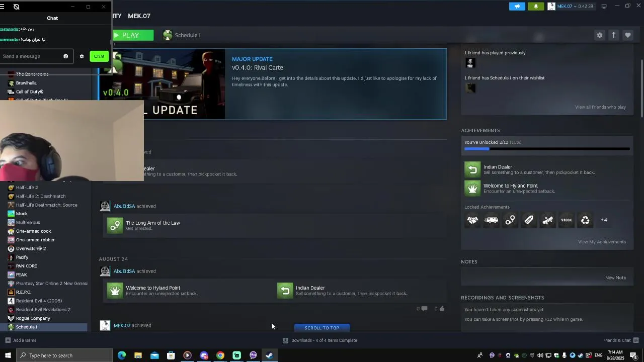
Task: Click the locked handcuffs achievement icon
Action: click(x=510, y=220)
